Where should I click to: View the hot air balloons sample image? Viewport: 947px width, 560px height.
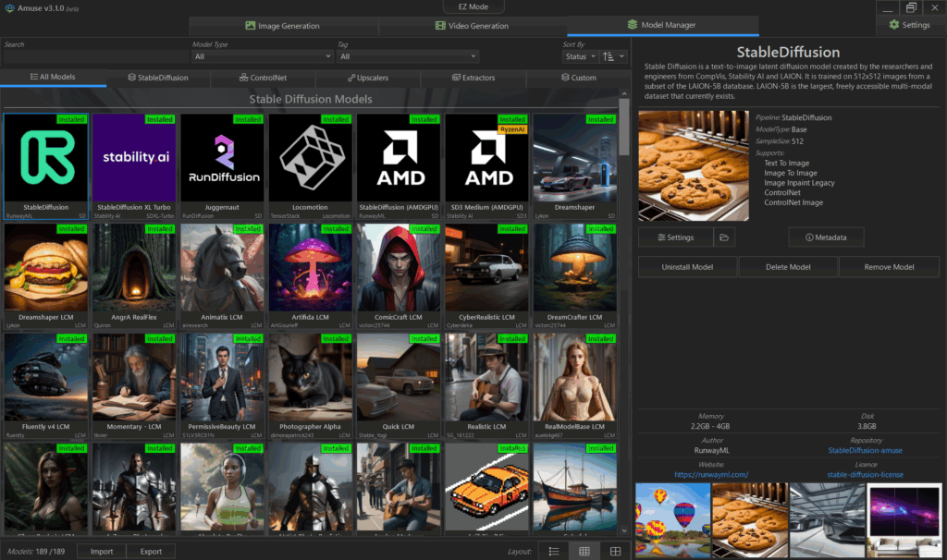click(672, 520)
